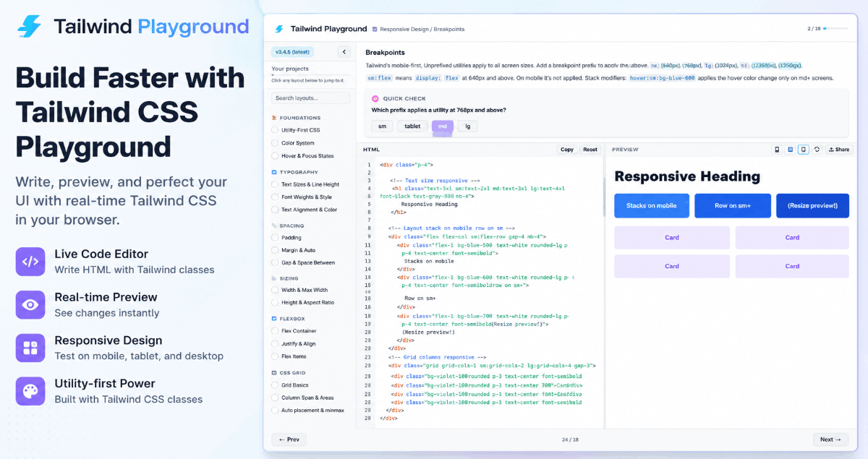
Task: Select the Margin & Auto radio
Action: 275,250
